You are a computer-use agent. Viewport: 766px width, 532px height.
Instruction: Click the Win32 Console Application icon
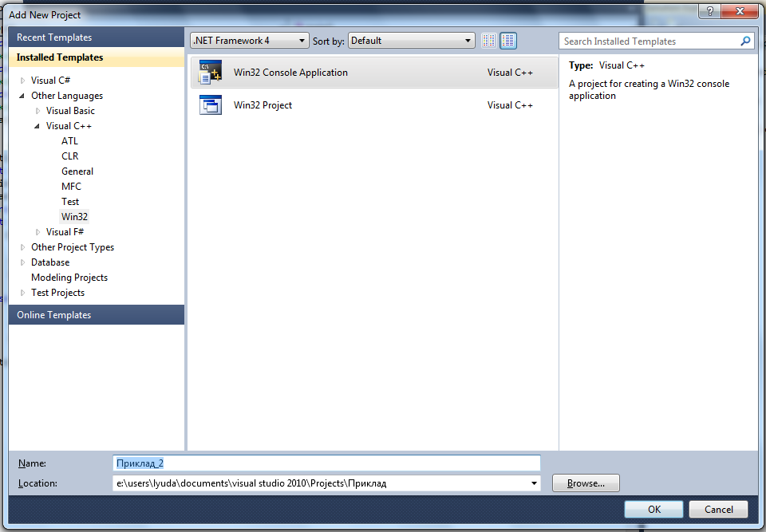click(211, 73)
